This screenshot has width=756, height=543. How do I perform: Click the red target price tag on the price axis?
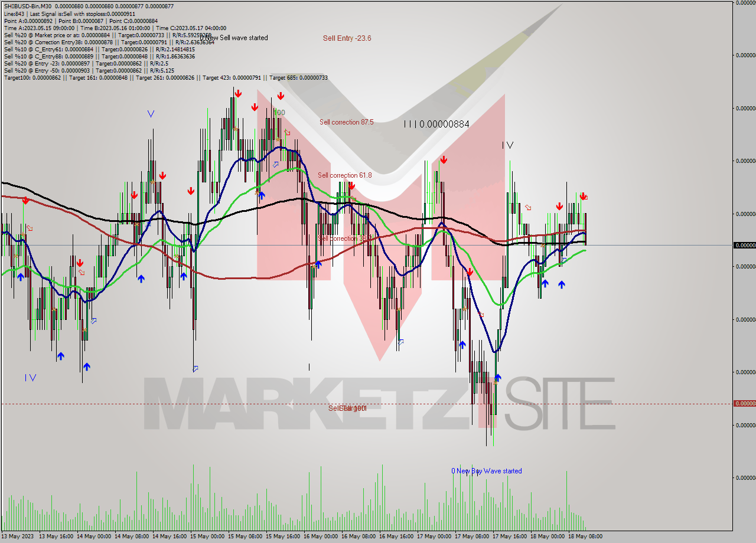744,404
